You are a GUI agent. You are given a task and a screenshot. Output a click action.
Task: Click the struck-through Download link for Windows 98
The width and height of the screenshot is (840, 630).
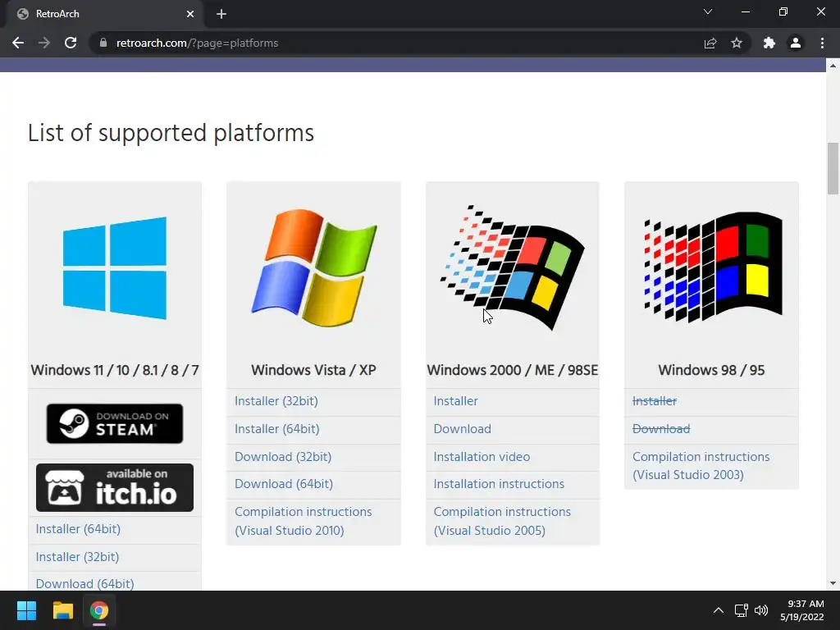[x=662, y=429]
